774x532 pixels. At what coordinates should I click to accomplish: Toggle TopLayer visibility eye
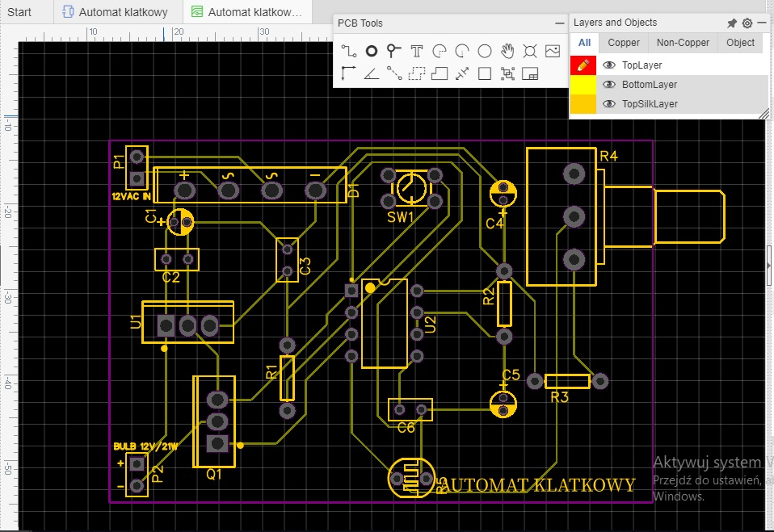(x=609, y=65)
